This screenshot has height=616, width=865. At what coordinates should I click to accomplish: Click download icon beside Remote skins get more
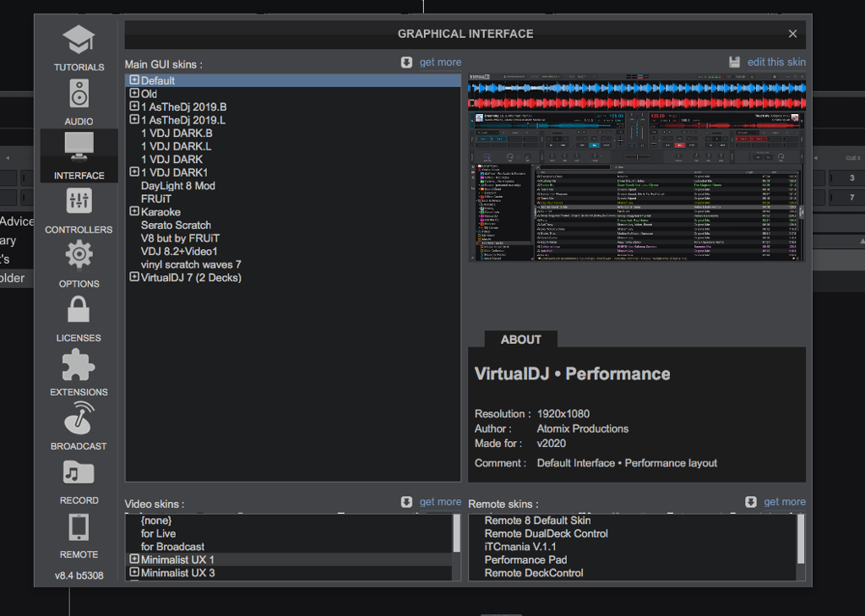(x=751, y=502)
